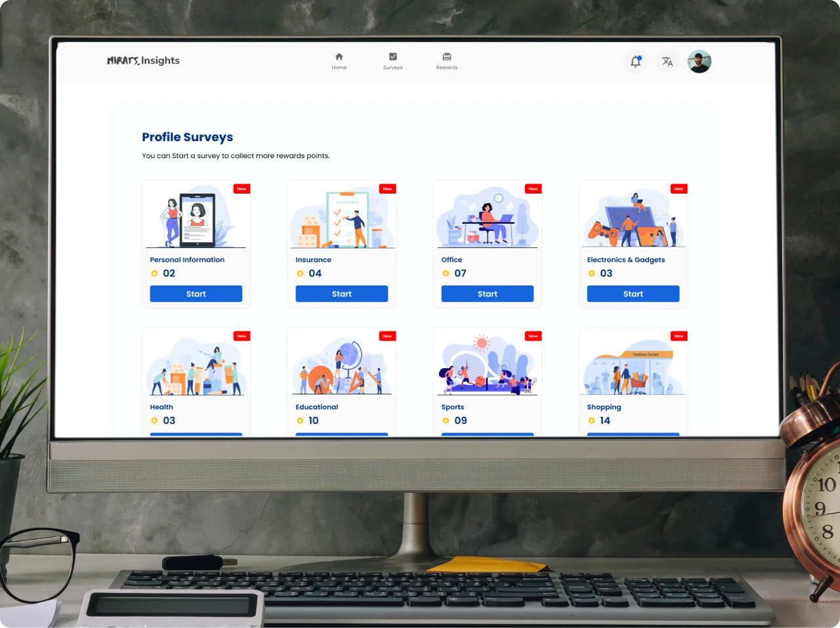Click the Office survey illustration
840x628 pixels.
coord(488,217)
